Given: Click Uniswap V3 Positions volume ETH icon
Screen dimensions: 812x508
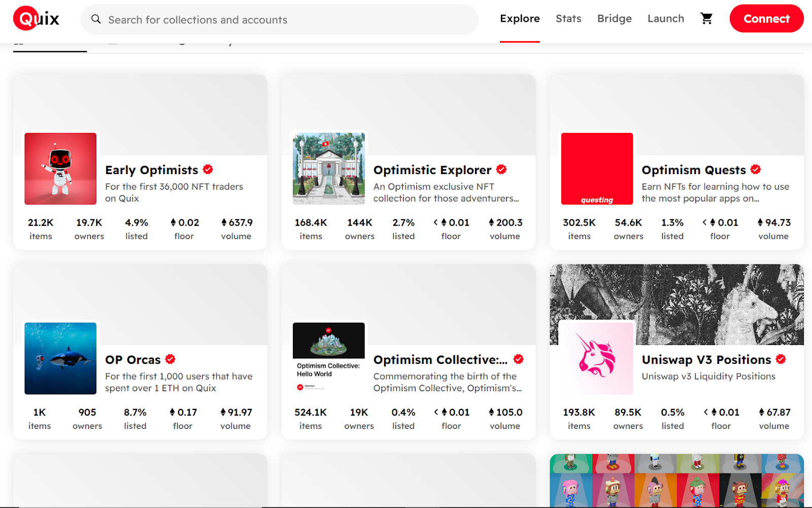Looking at the screenshot, I should 761,412.
